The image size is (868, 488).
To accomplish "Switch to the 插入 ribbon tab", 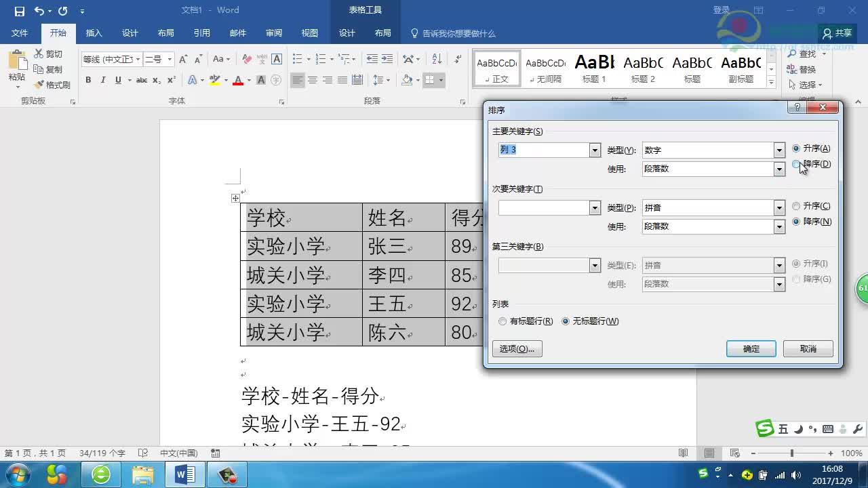I will (94, 32).
